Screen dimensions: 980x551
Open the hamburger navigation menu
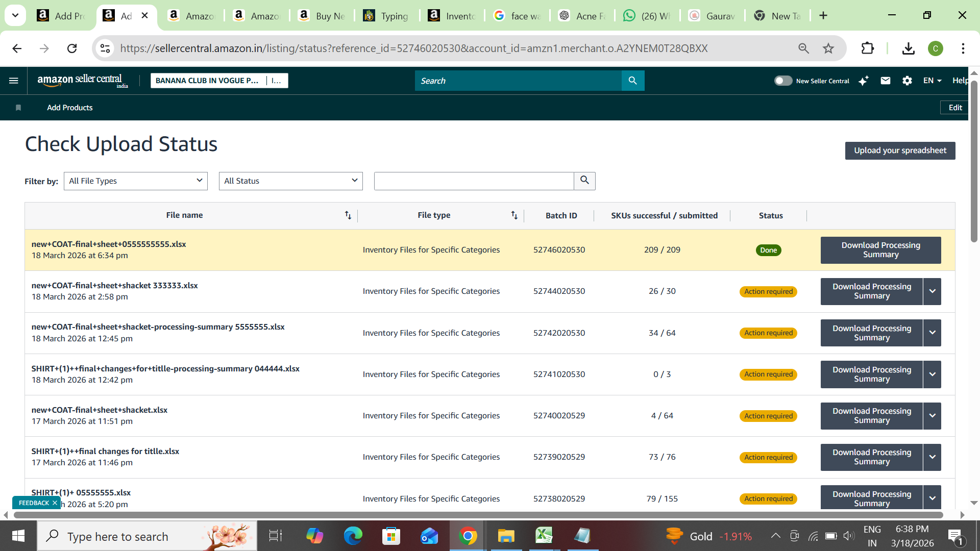coord(14,81)
